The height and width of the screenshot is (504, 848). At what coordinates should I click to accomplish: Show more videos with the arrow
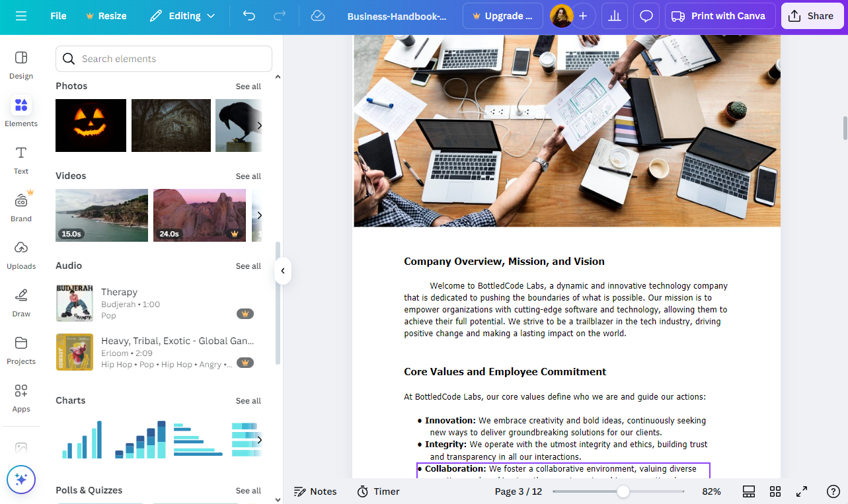click(x=259, y=215)
